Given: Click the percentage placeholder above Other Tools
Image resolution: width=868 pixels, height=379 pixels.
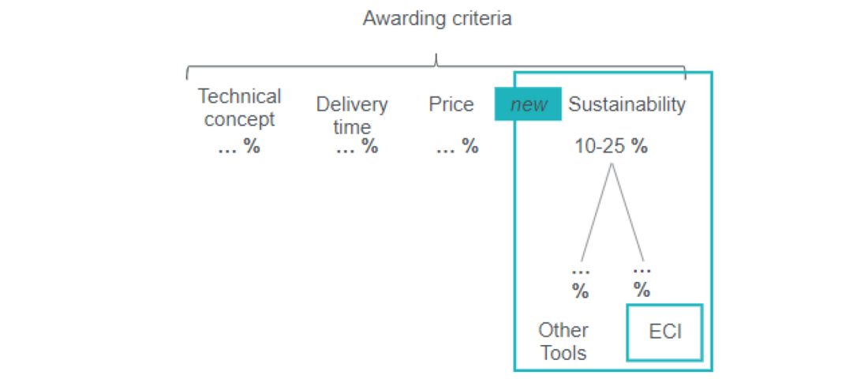Looking at the screenshot, I should pos(581,281).
